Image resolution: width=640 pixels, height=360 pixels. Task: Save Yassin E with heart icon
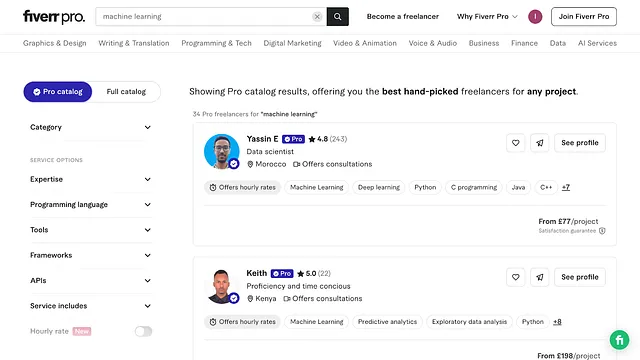[x=516, y=143]
